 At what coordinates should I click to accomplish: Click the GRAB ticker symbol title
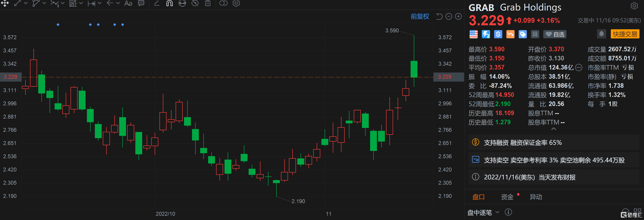pos(481,8)
